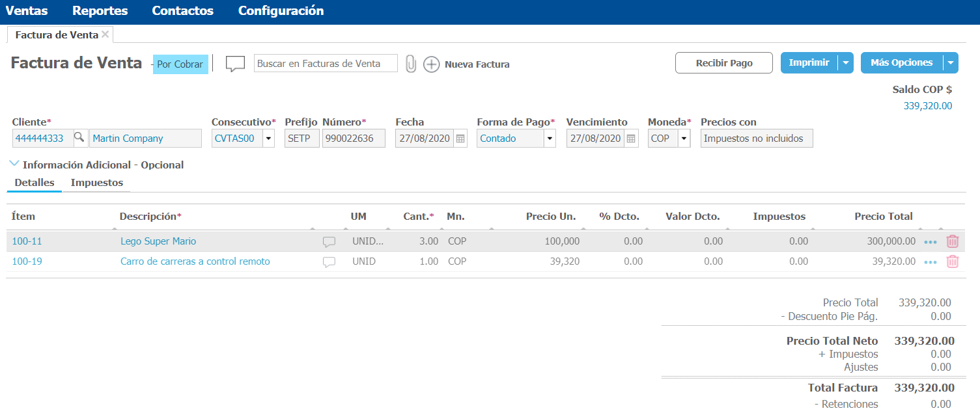This screenshot has height=413, width=980.
Task: Open the Vencimiento calendar picker icon
Action: pos(631,139)
